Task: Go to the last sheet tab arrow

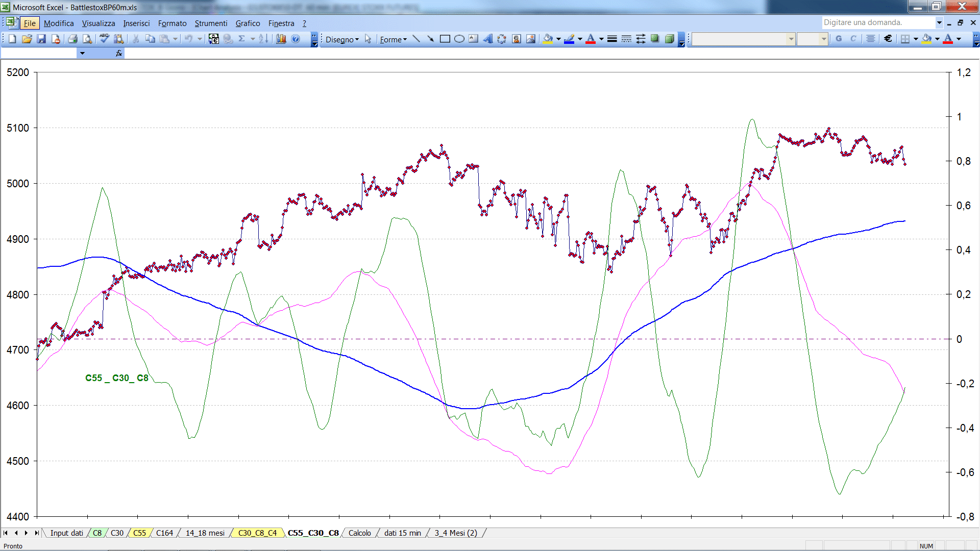Action: point(36,533)
